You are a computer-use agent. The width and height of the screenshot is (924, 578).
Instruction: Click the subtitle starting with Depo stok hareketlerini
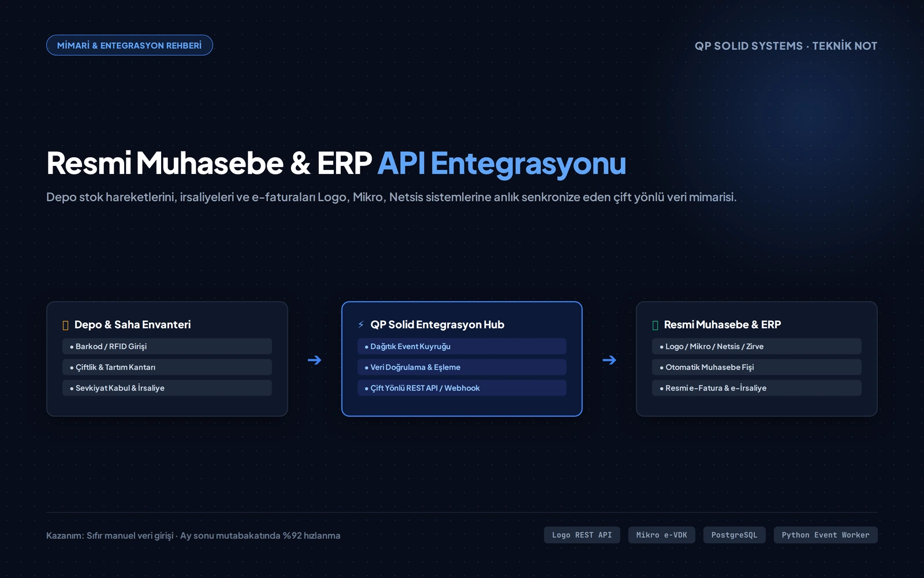(392, 197)
